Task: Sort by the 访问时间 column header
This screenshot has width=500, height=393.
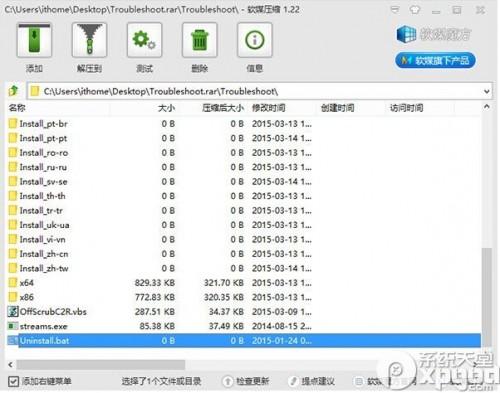Action: 406,108
